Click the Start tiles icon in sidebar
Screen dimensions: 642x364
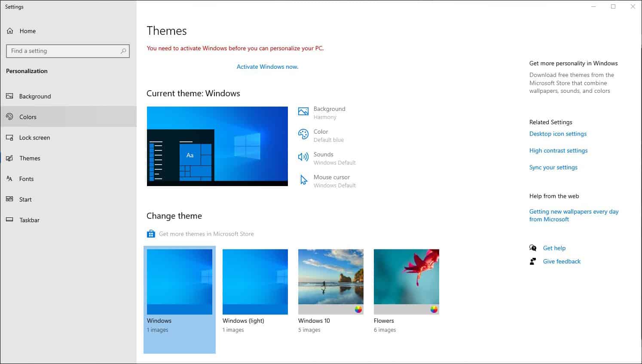coord(9,199)
